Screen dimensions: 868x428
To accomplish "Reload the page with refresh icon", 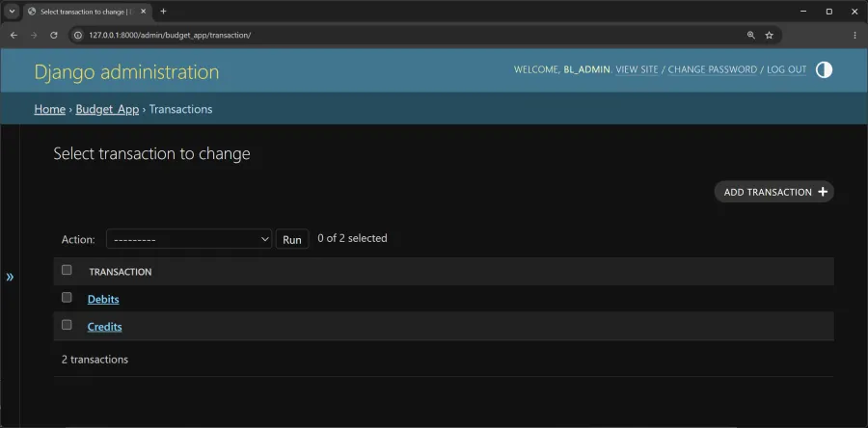I will [x=54, y=35].
